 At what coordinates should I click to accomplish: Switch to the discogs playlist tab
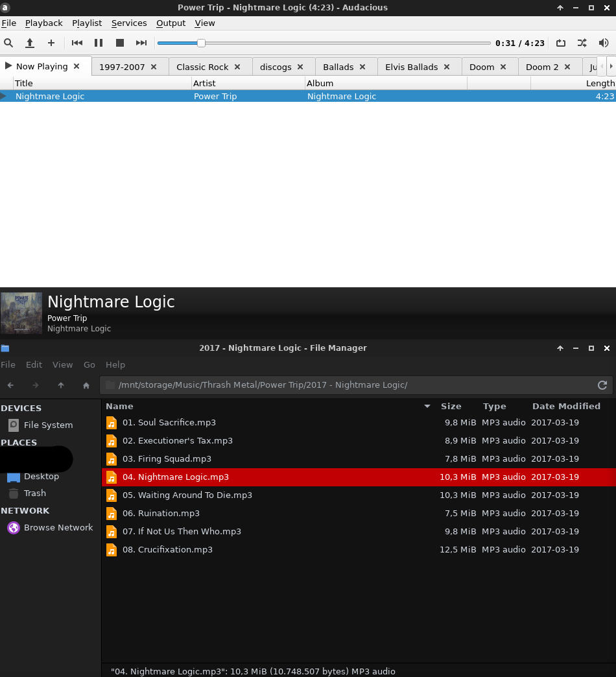point(276,67)
